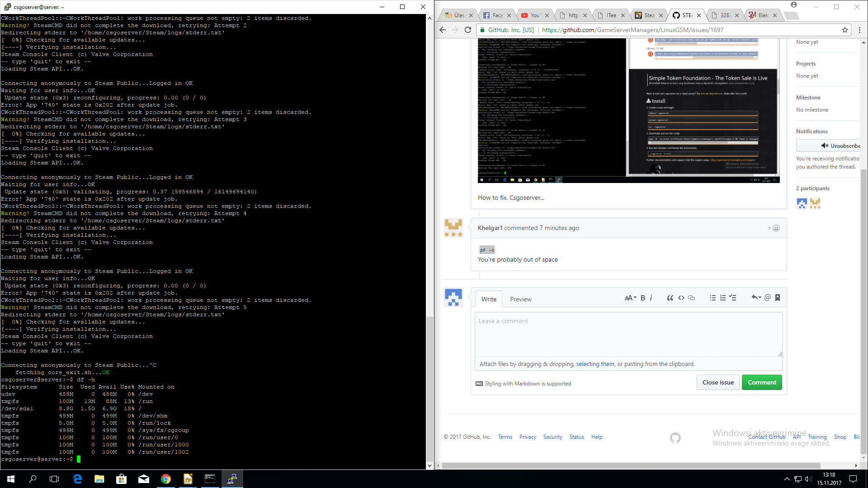Unsubscribe from issue notifications
Viewport: 868px width, 488px height.
(837, 145)
